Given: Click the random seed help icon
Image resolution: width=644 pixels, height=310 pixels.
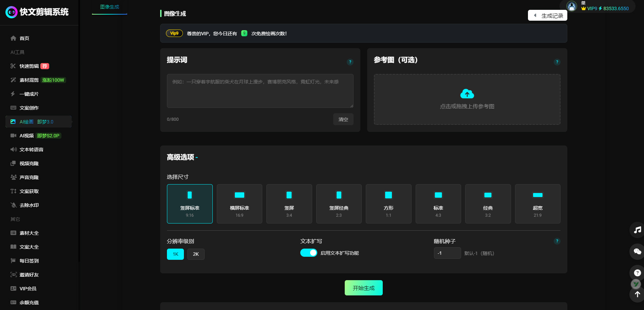Looking at the screenshot, I should click(557, 241).
